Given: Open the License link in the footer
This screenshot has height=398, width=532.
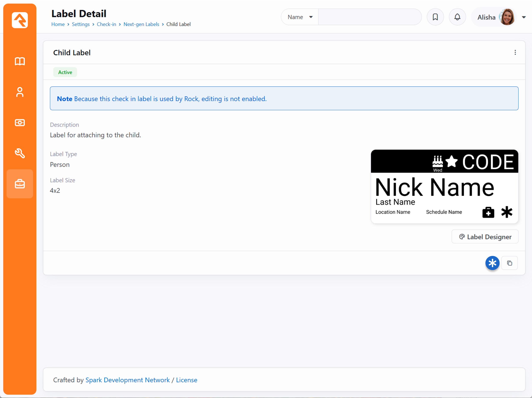Looking at the screenshot, I should (x=186, y=380).
